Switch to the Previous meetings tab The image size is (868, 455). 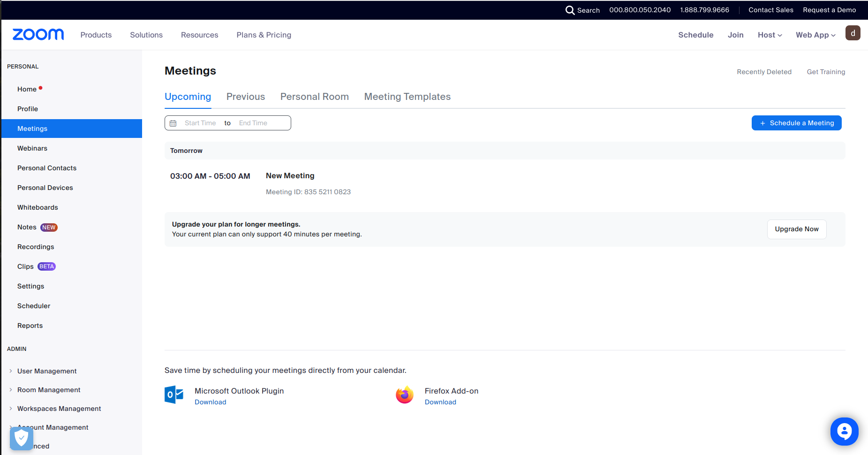[x=245, y=97]
